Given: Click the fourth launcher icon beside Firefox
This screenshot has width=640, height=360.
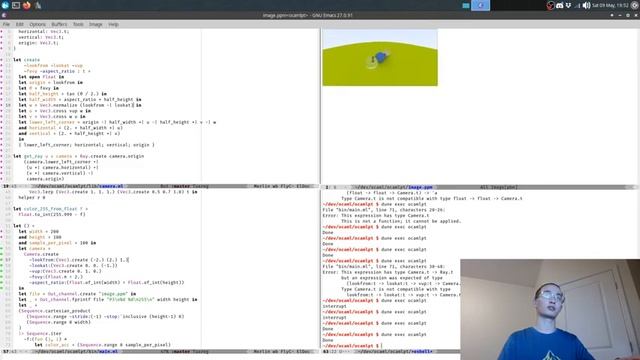Looking at the screenshot, I should [x=38, y=5].
